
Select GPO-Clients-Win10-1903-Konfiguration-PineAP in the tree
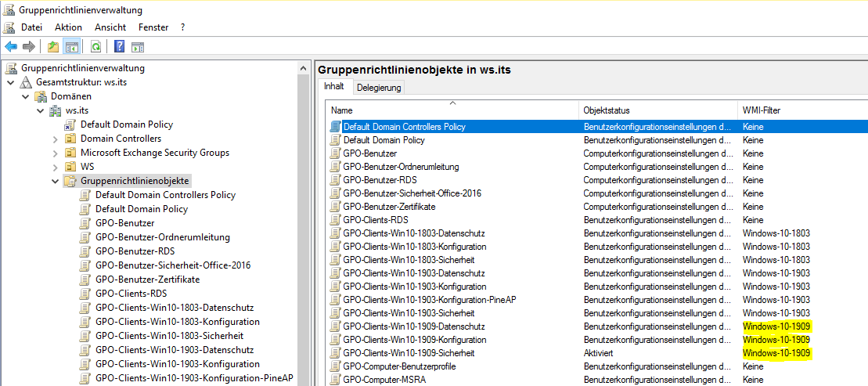(x=194, y=378)
